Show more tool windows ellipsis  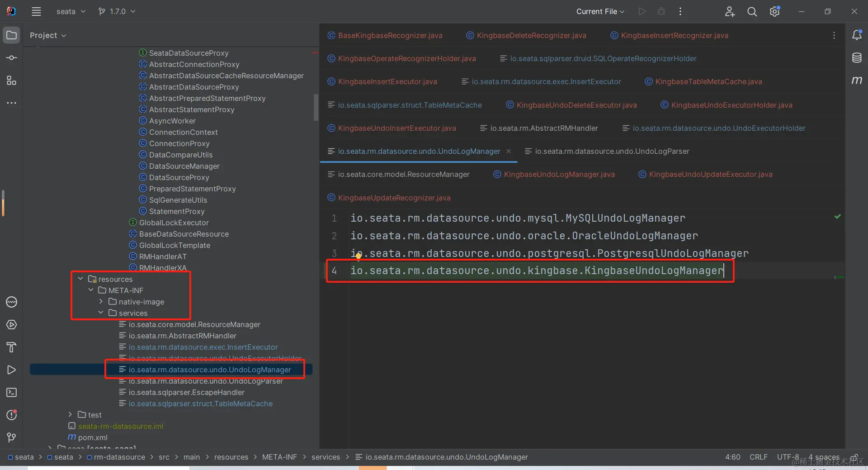click(x=12, y=103)
